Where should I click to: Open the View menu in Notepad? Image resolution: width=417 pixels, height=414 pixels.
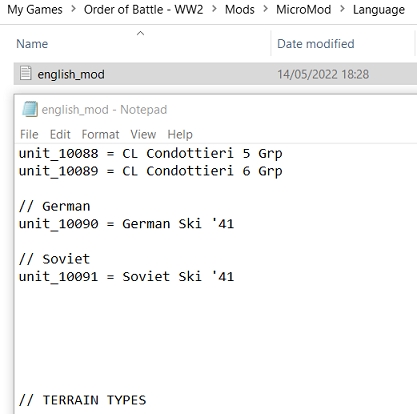coord(143,134)
